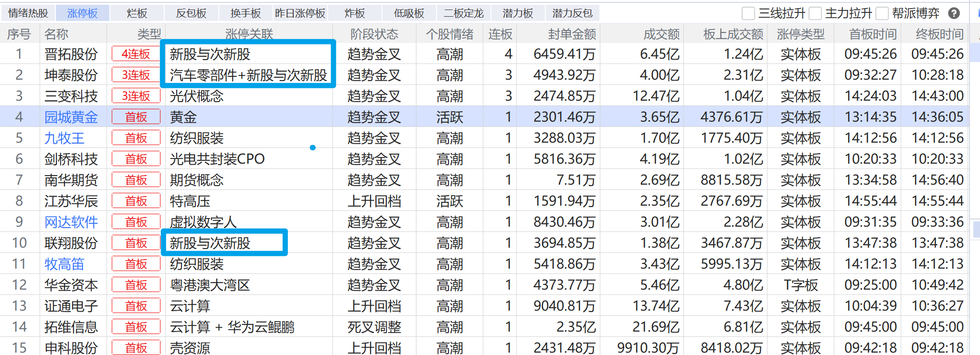Switch to the 情绪热股 tab
Screen dimensions: 980x355
click(28, 13)
